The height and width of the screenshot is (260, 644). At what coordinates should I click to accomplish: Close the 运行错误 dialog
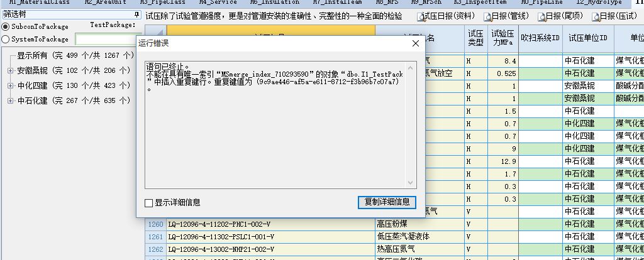(x=415, y=43)
